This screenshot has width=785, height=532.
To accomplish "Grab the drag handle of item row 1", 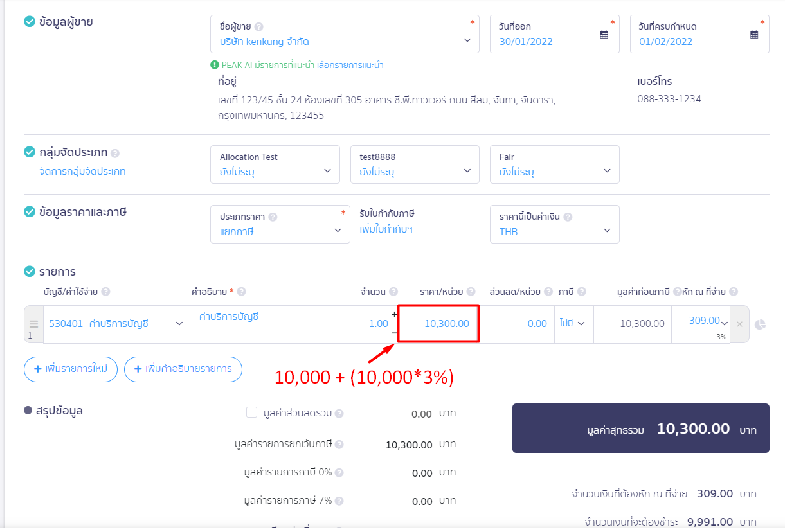I will point(33,324).
